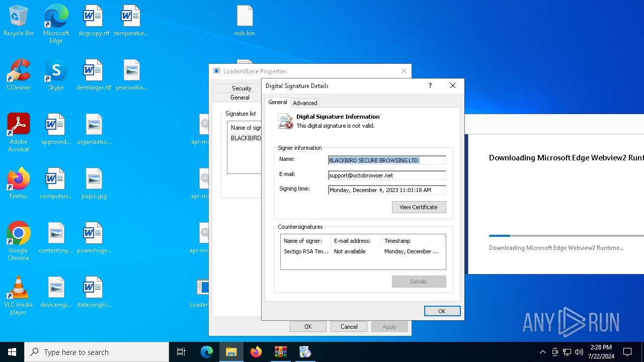Viewport: 644px width, 362px height.
Task: Open Task View in taskbar
Action: [x=181, y=352]
